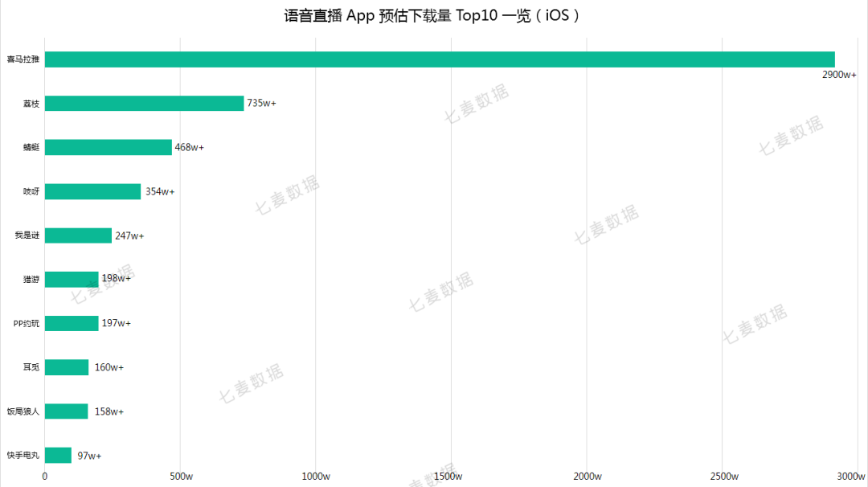Click the '喜马拉雅' axis label
868x487 pixels.
tap(23, 59)
